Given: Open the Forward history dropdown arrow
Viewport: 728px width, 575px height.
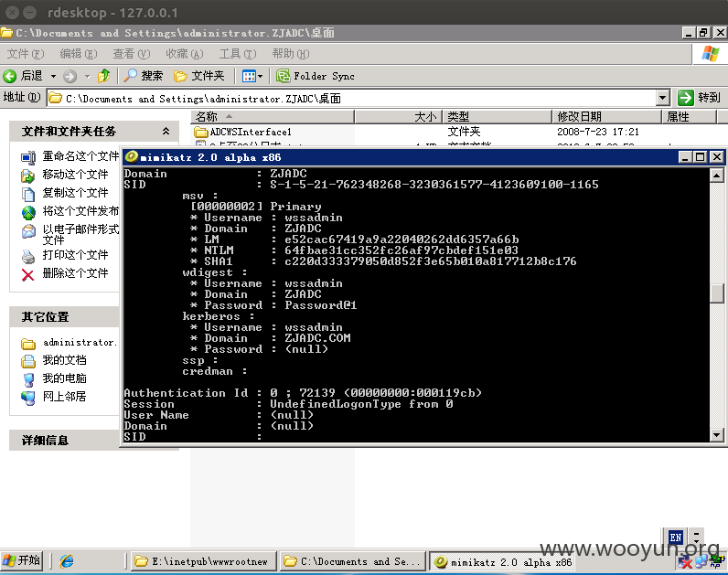Looking at the screenshot, I should coord(87,76).
